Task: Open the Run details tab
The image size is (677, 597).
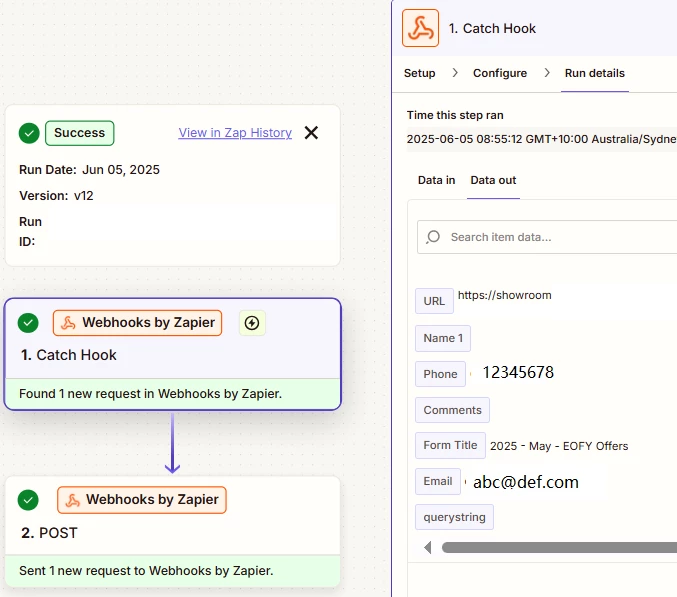Action: (x=595, y=73)
